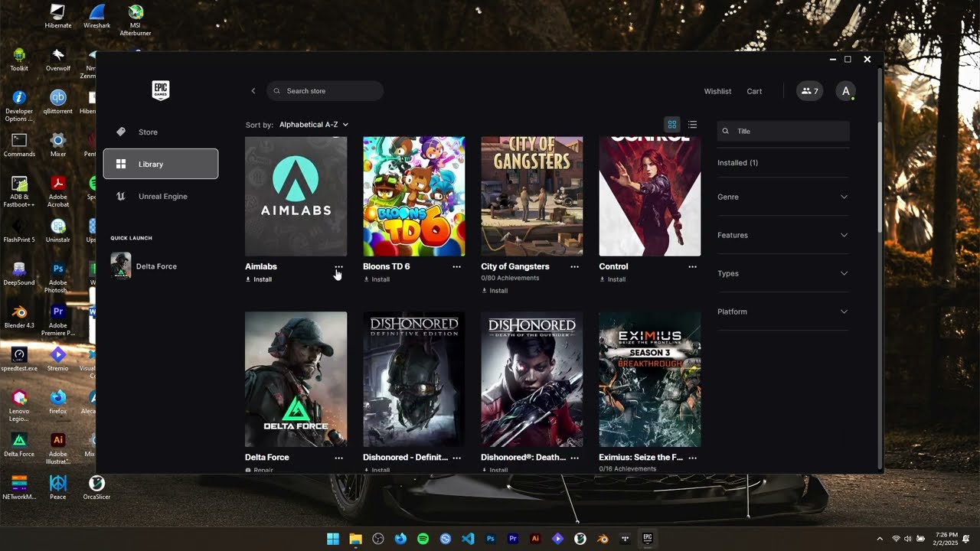980x551 pixels.
Task: Open the Sort by Alphabetical A-Z dropdown
Action: point(313,124)
